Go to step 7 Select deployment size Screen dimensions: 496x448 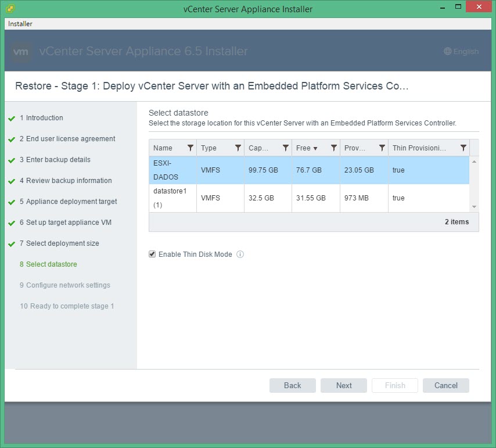pos(62,243)
